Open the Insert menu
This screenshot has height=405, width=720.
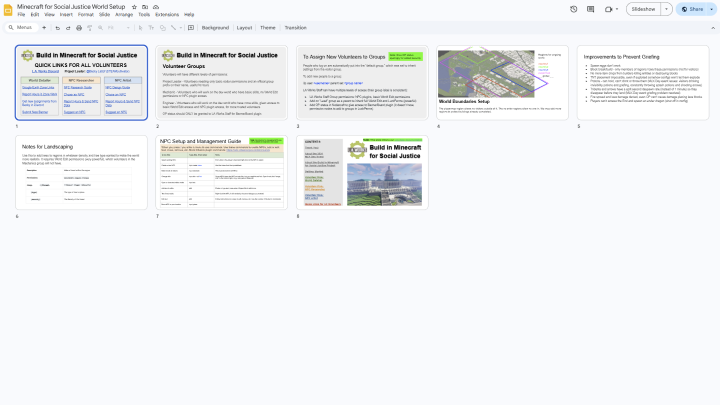(x=66, y=15)
